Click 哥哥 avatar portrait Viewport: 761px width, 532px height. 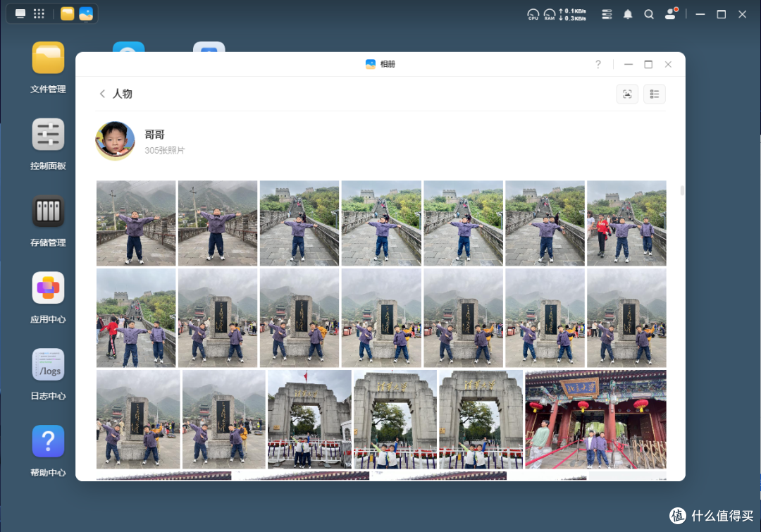115,141
